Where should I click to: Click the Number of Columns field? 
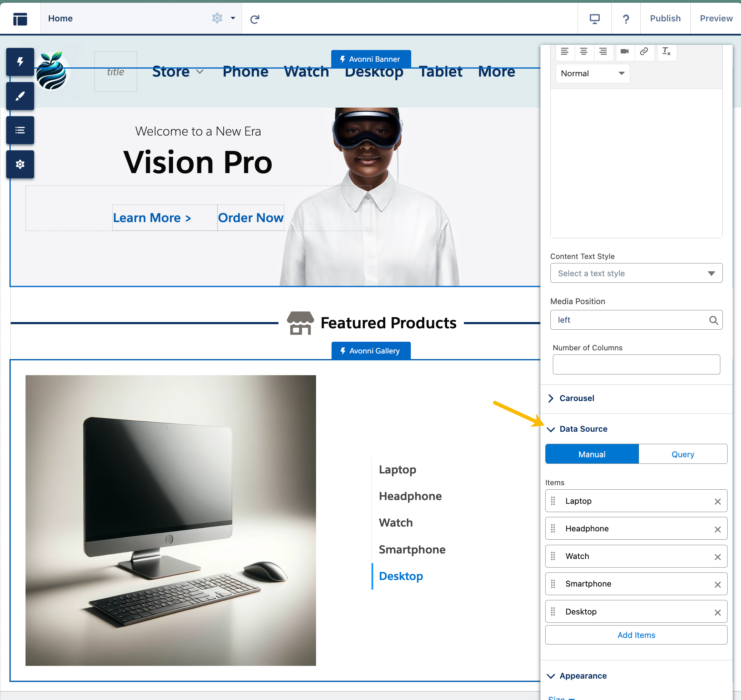[636, 364]
